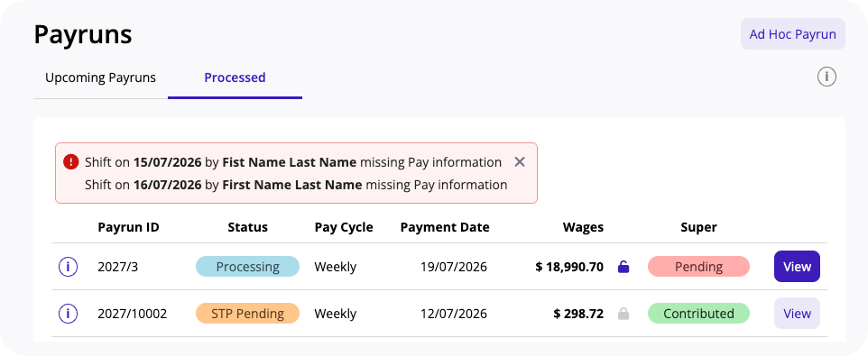Image resolution: width=868 pixels, height=356 pixels.
Task: Toggle the open lock on $ 18,990.70 wages
Action: 623,267
